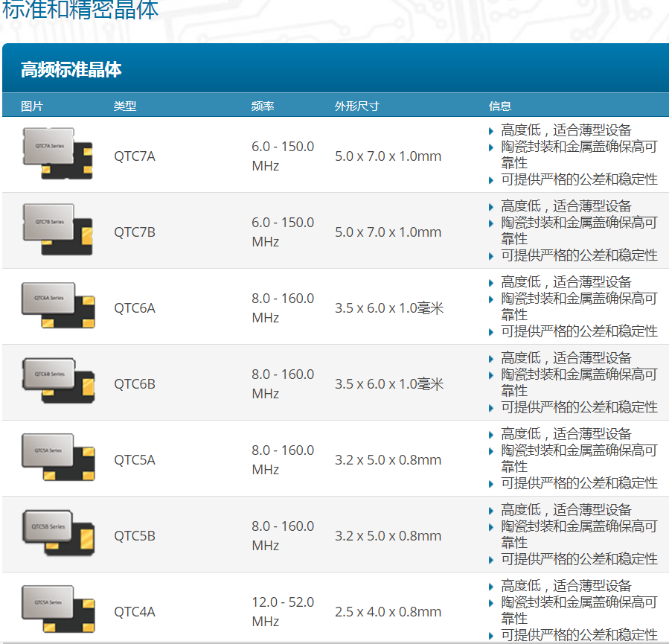669x644 pixels.
Task: Click the 12.0 - 52.0 MHz frequency cell
Action: coord(283,611)
